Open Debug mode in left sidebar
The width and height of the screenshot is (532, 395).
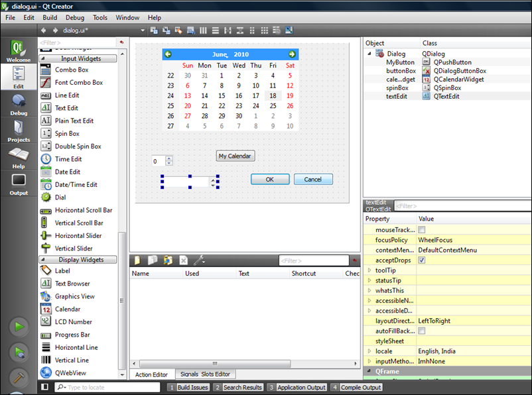click(19, 104)
